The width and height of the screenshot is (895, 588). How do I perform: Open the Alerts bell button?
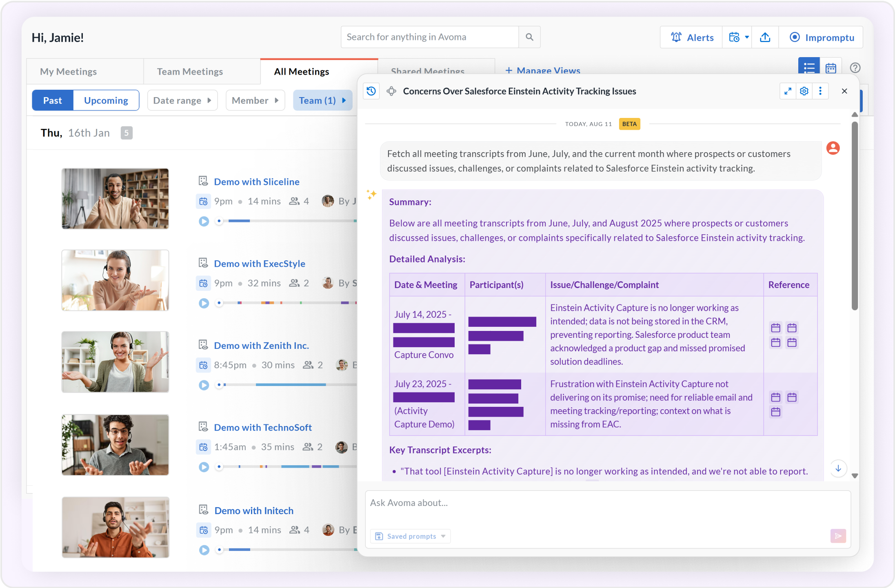(x=692, y=38)
